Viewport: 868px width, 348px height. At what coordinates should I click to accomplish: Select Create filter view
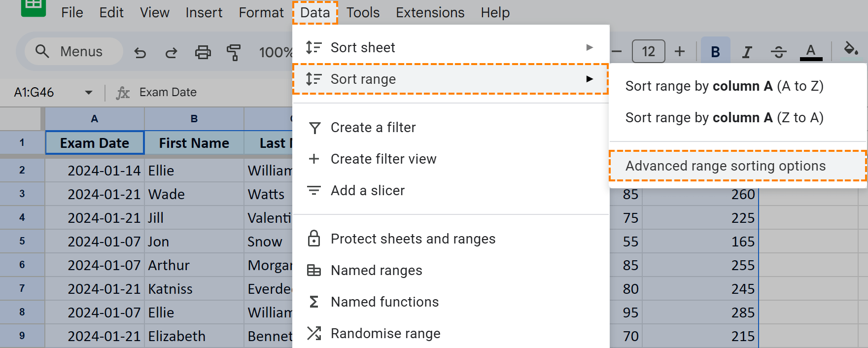pos(451,159)
